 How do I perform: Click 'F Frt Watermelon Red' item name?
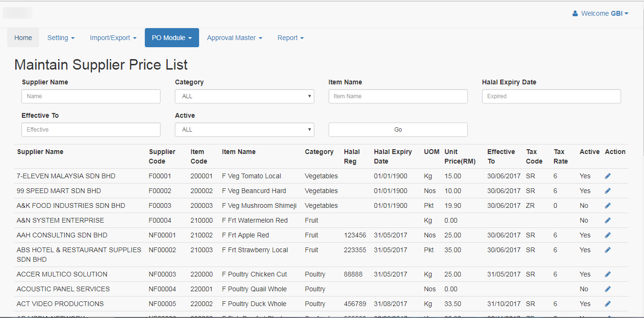tap(255, 220)
